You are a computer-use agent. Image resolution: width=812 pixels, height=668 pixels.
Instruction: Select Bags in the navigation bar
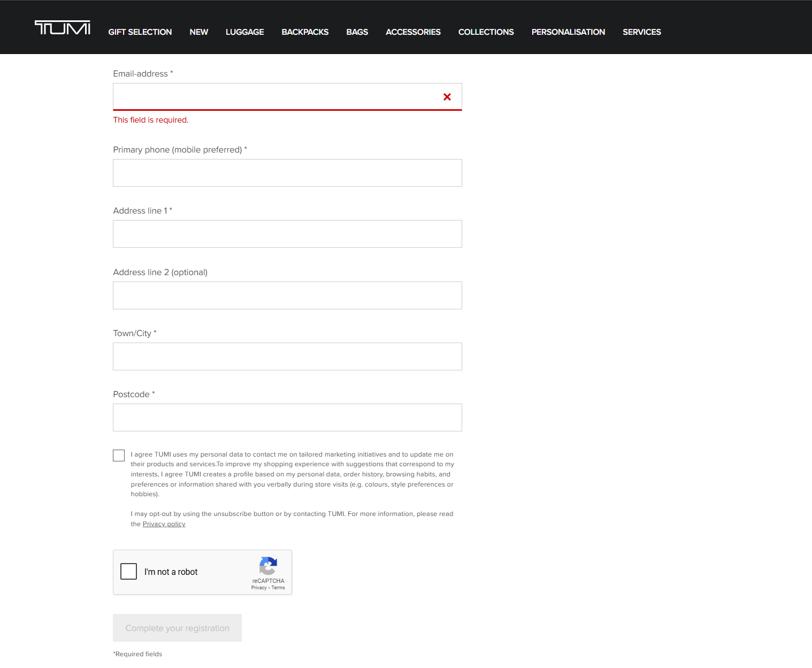357,32
